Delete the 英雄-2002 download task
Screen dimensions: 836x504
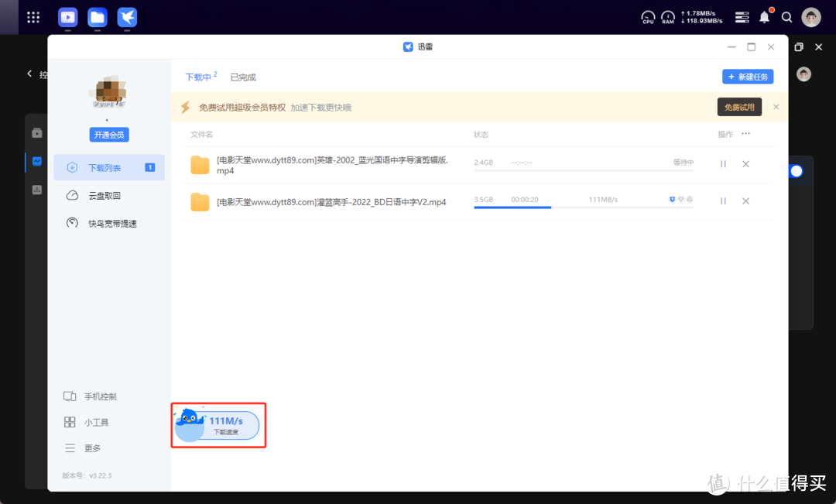pyautogui.click(x=745, y=164)
